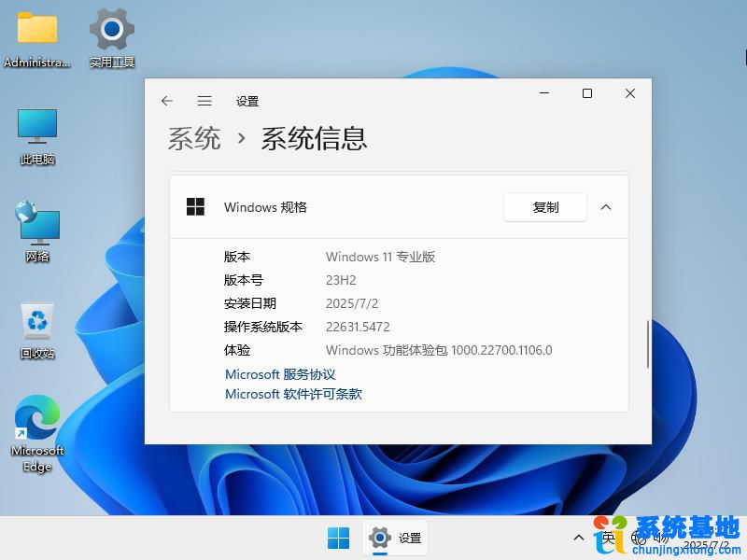The height and width of the screenshot is (560, 747).
Task: Select the OS build 22631.5472 text
Action: pos(358,328)
